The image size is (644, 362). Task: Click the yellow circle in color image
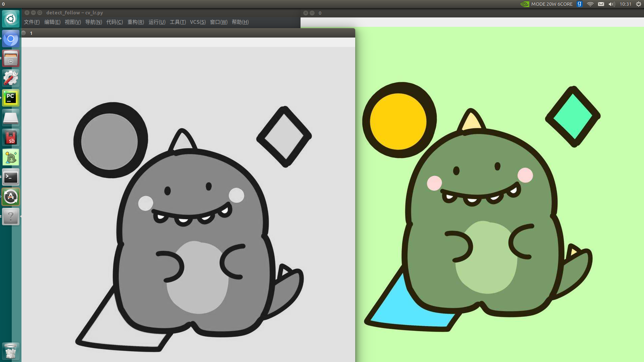398,121
